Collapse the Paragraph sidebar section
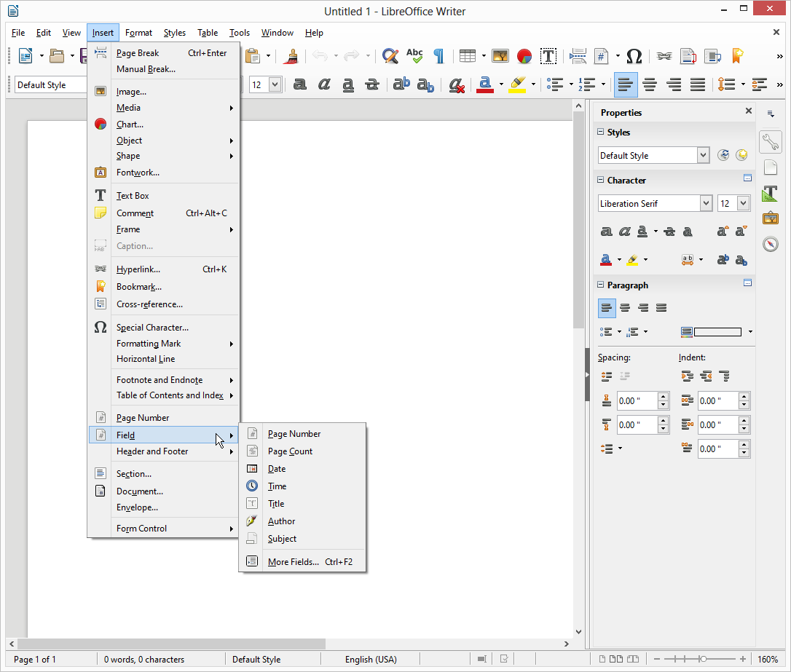Screen dimensions: 791x672 [x=600, y=285]
